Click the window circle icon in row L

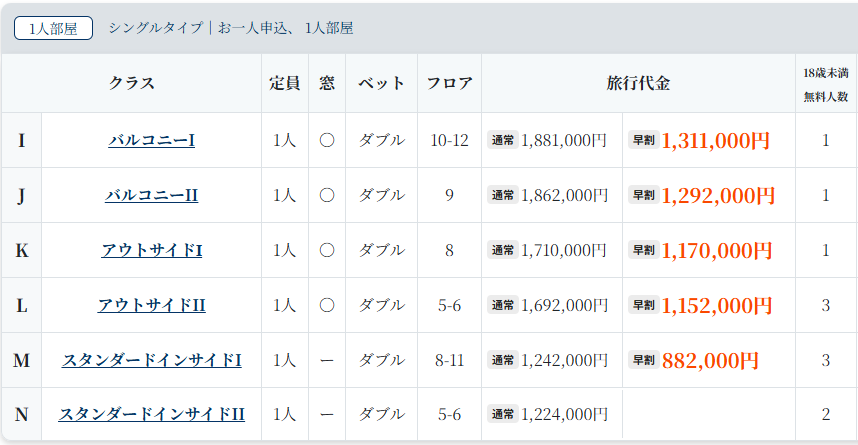pyautogui.click(x=327, y=305)
